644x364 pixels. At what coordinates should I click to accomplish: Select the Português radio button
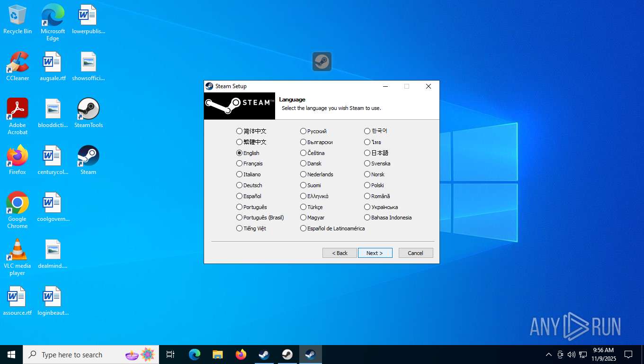tap(240, 207)
